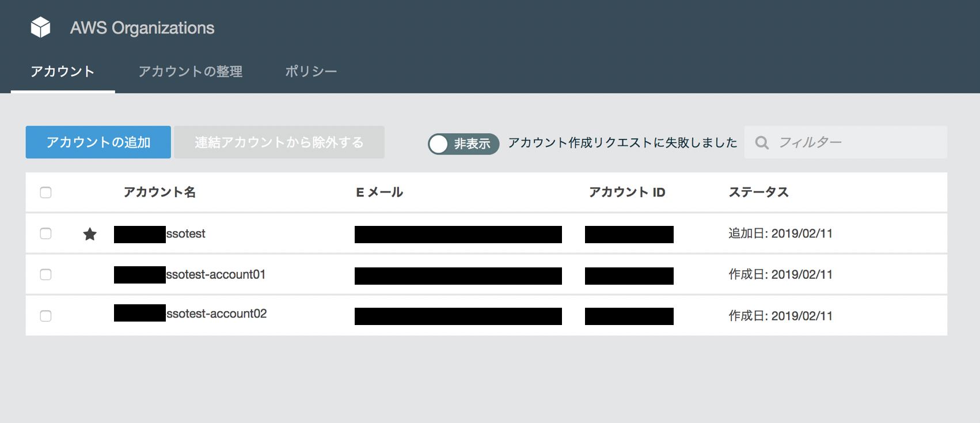Tick the ssotest-account01 row checkbox
This screenshot has height=423, width=980.
click(x=46, y=274)
